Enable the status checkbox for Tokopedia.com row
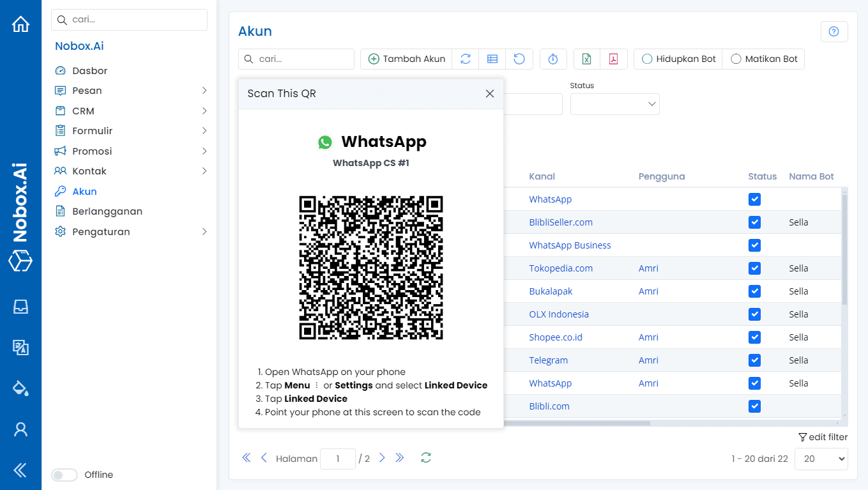The width and height of the screenshot is (868, 490). 754,268
